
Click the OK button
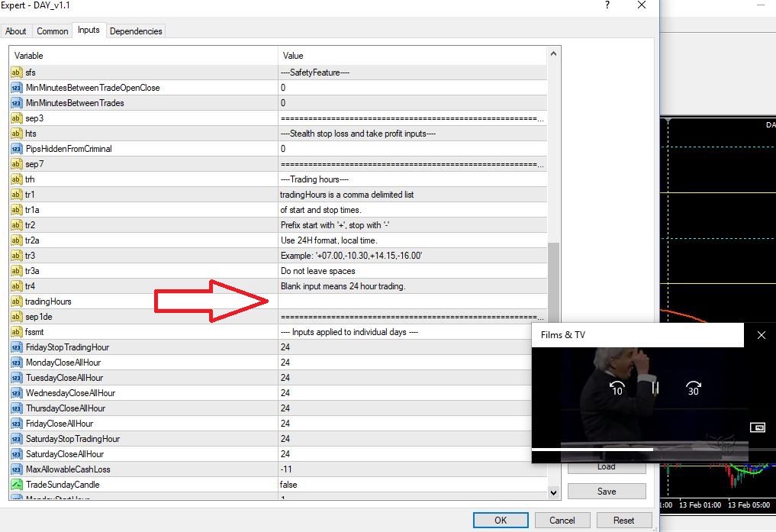[x=501, y=520]
